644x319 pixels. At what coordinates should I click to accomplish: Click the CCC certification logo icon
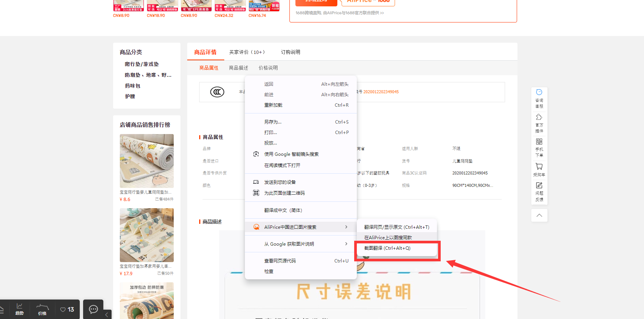(217, 92)
